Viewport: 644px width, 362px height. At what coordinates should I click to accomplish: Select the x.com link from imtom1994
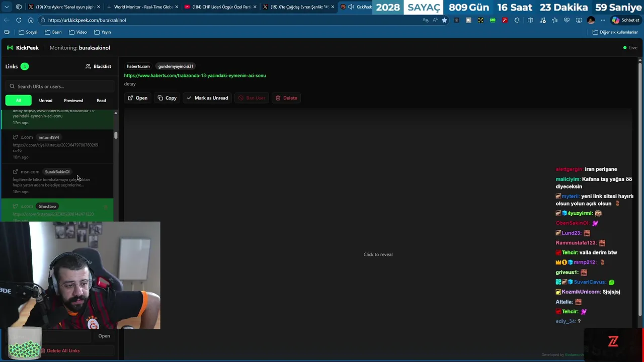(x=57, y=146)
